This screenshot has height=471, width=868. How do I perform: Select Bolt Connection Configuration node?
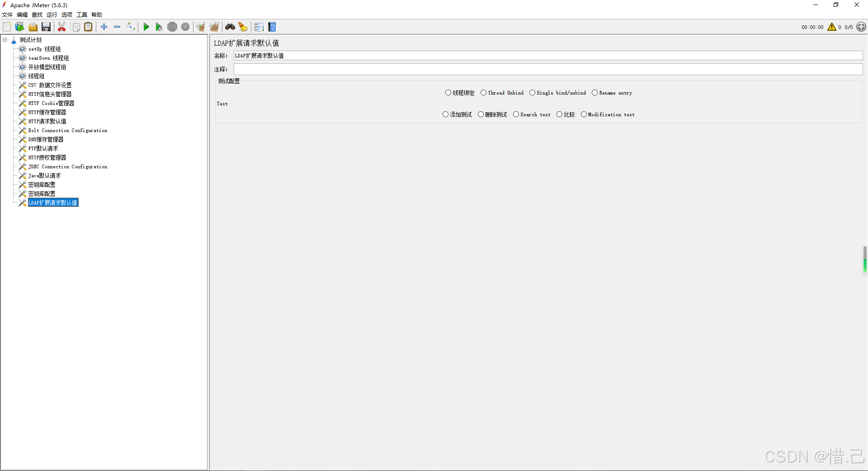pyautogui.click(x=68, y=130)
